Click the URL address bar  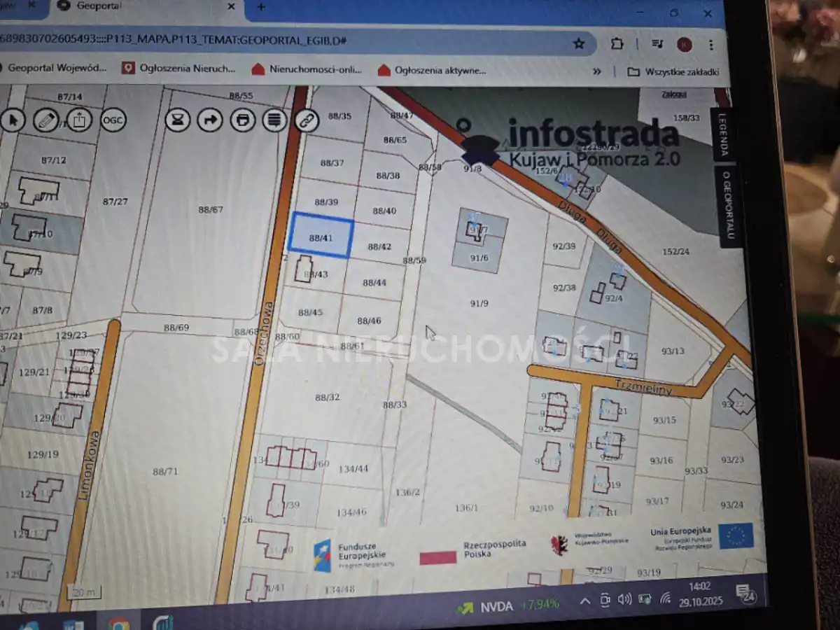pos(280,41)
